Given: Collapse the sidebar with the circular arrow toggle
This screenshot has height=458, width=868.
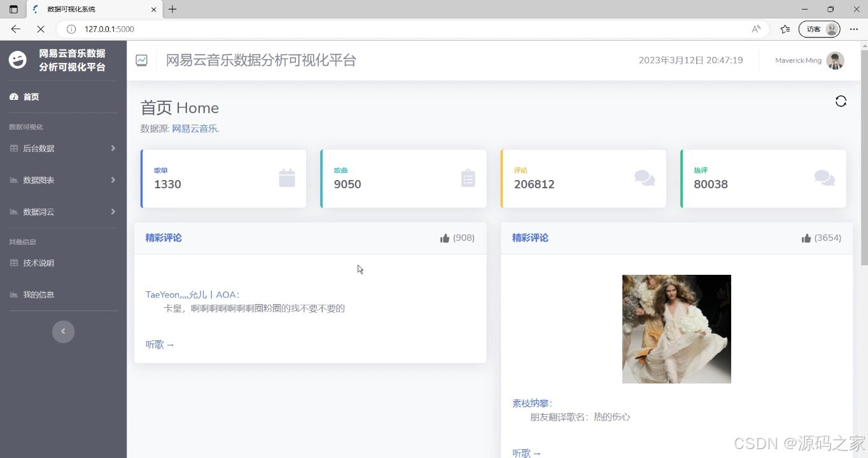Looking at the screenshot, I should point(63,331).
